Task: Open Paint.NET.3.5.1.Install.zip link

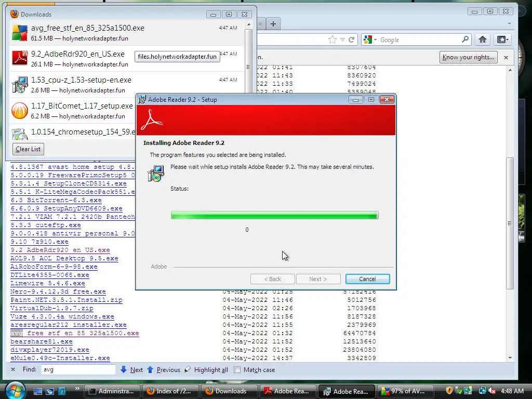Action: tap(66, 300)
